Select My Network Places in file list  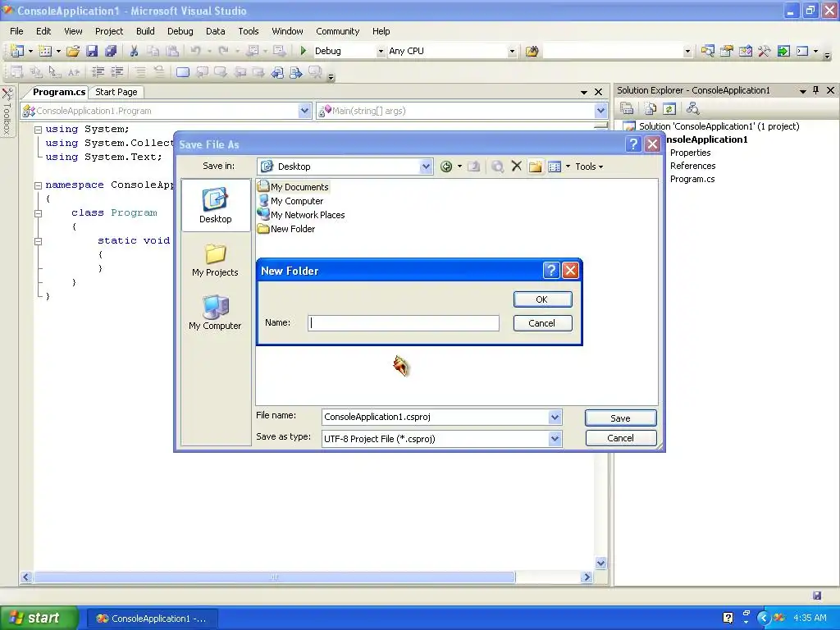pyautogui.click(x=301, y=215)
